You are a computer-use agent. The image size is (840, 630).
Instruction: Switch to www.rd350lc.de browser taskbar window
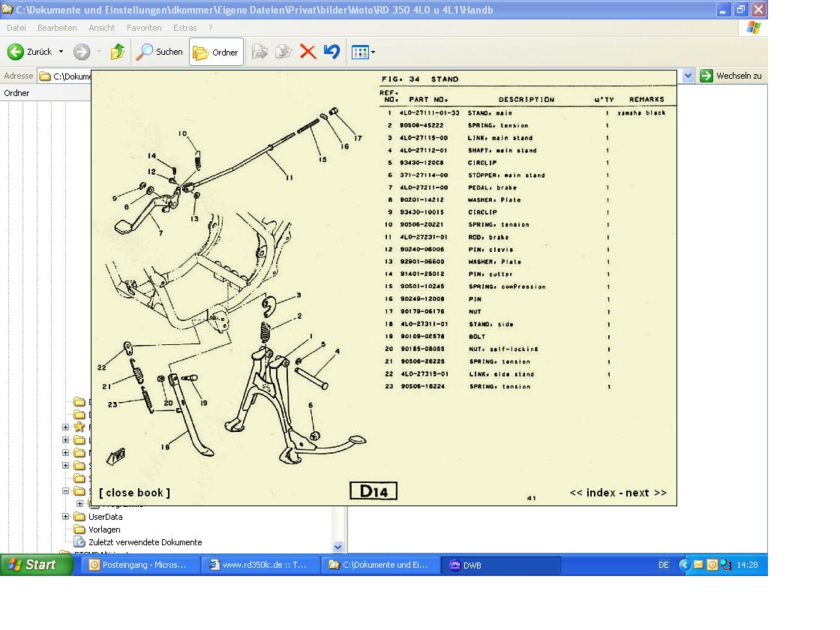(260, 565)
